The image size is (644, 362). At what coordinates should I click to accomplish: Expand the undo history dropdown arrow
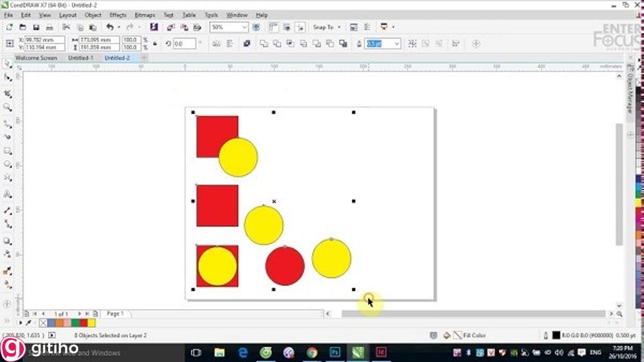click(119, 27)
